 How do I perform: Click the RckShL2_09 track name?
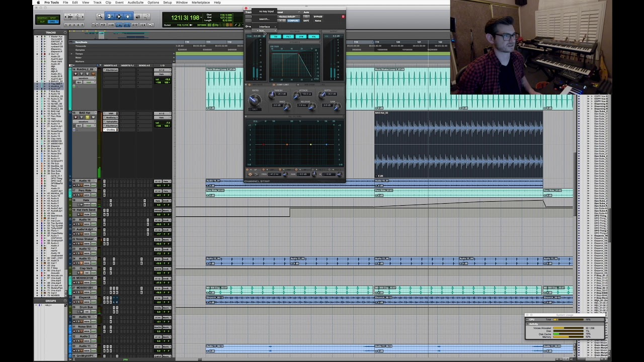coord(85,69)
